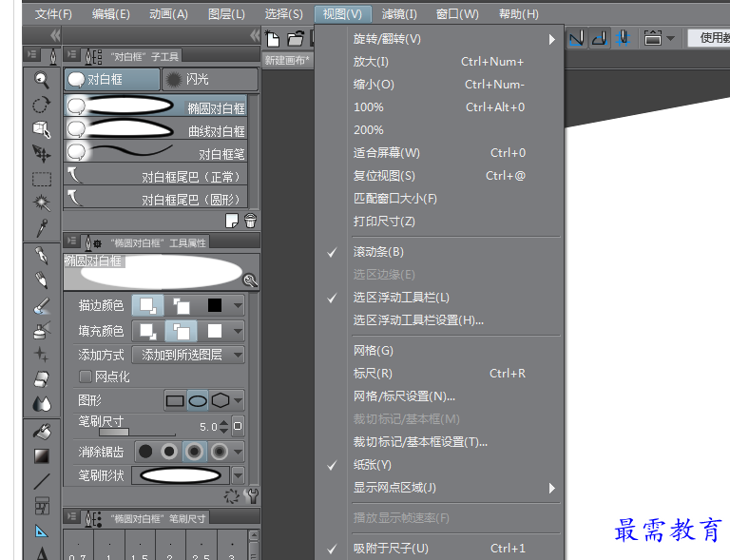Click the create sub tool copy icon
730x560 pixels.
231,221
